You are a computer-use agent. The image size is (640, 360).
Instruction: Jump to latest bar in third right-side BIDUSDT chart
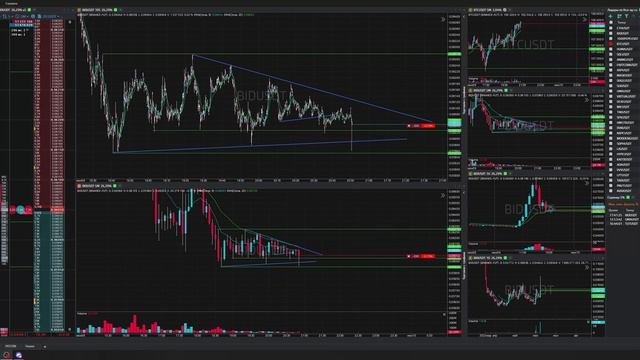[x=587, y=183]
